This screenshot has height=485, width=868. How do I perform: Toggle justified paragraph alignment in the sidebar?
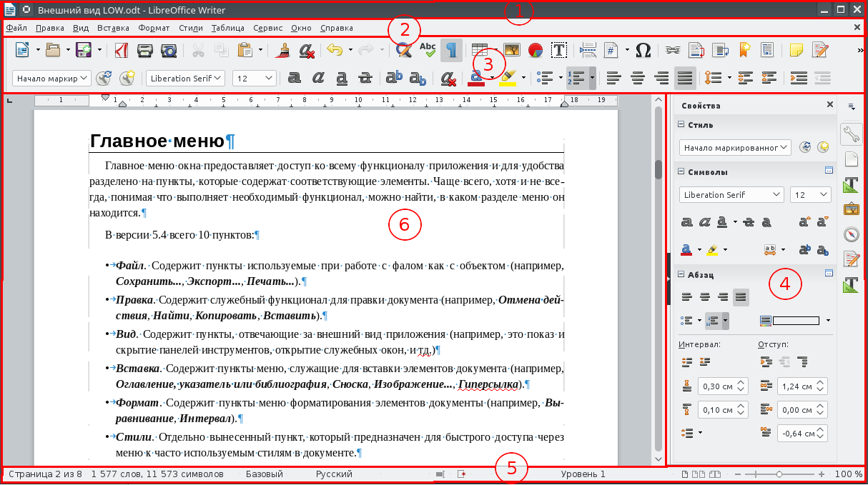click(x=741, y=297)
